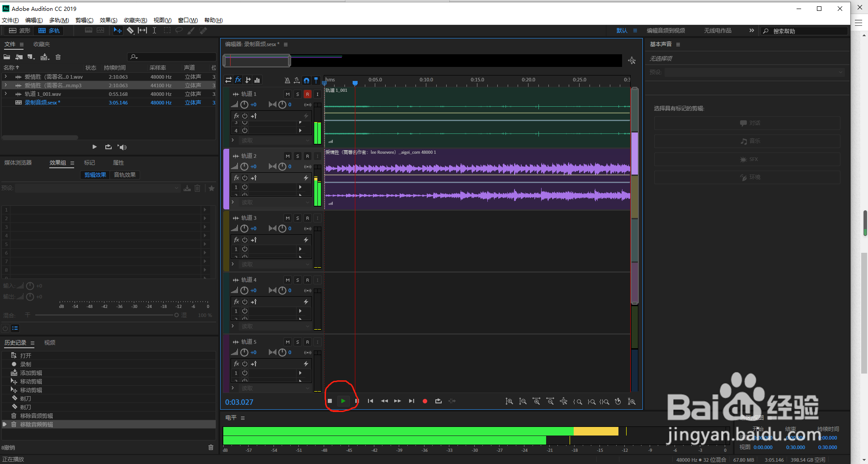Viewport: 868px width, 464px height.
Task: Mute 轨道 2 with M button
Action: click(x=288, y=156)
